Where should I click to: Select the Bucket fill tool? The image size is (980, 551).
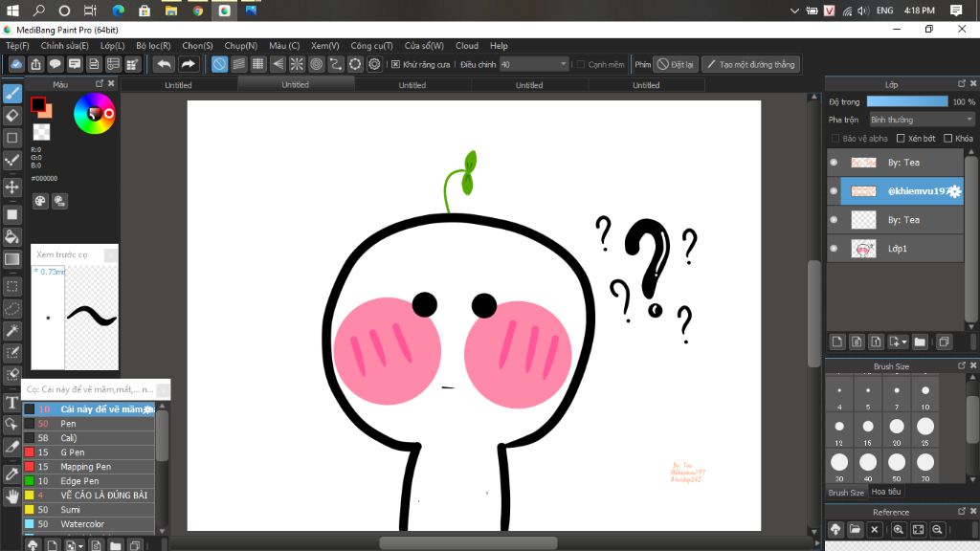[x=11, y=237]
